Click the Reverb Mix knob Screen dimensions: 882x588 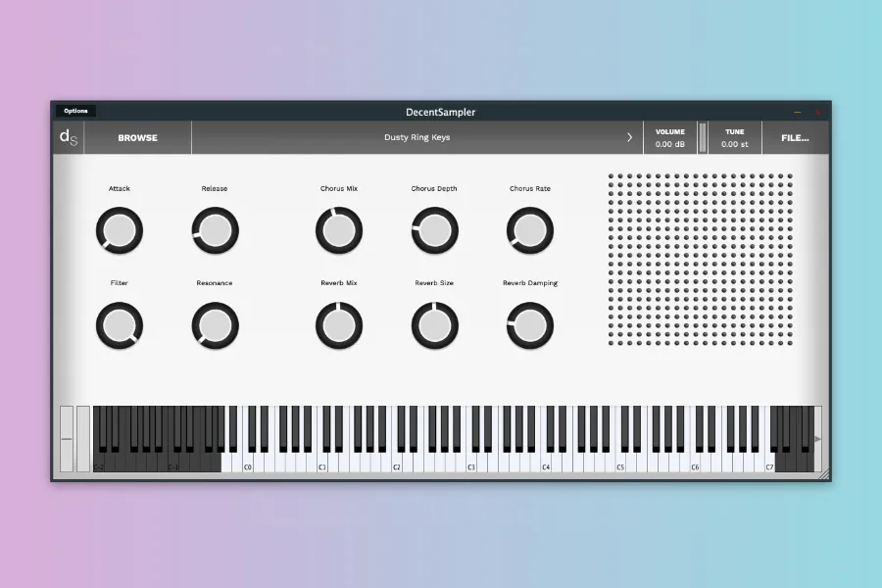coord(339,324)
